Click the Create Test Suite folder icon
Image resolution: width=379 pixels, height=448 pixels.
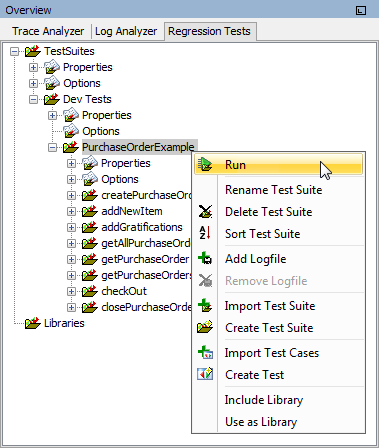pos(205,327)
